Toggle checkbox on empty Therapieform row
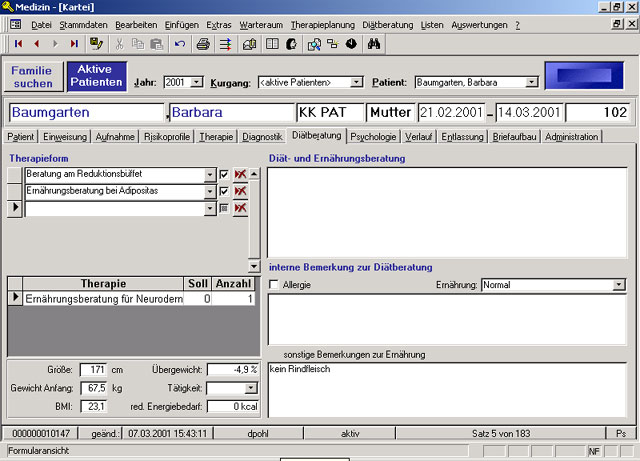The height and width of the screenshot is (461, 640). click(x=224, y=208)
